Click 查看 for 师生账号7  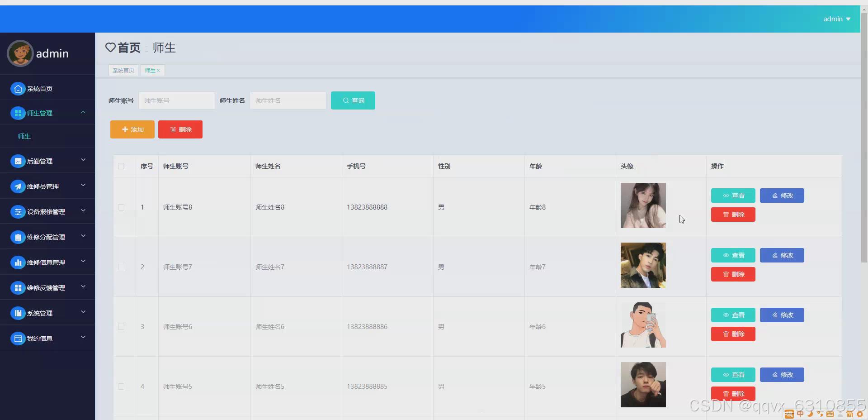pyautogui.click(x=733, y=255)
